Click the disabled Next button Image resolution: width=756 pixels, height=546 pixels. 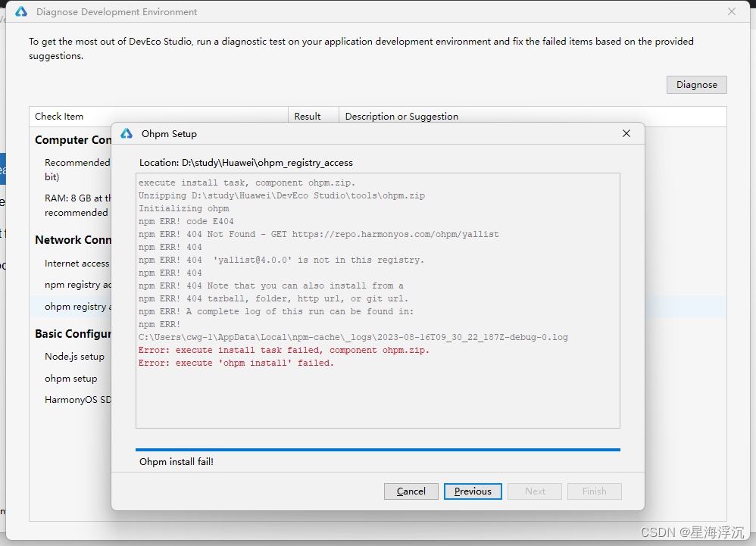tap(534, 491)
